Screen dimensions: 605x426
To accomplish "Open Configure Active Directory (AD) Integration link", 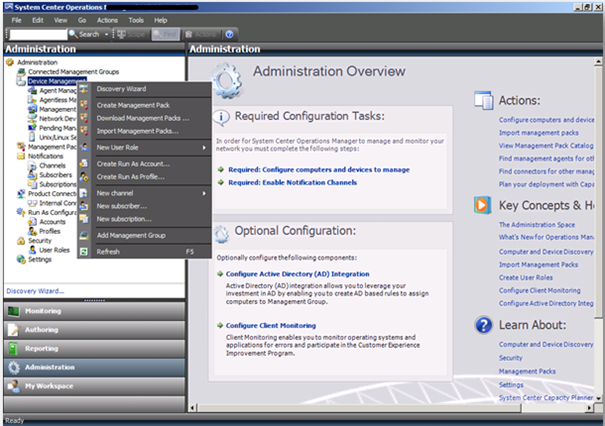I will tap(297, 274).
